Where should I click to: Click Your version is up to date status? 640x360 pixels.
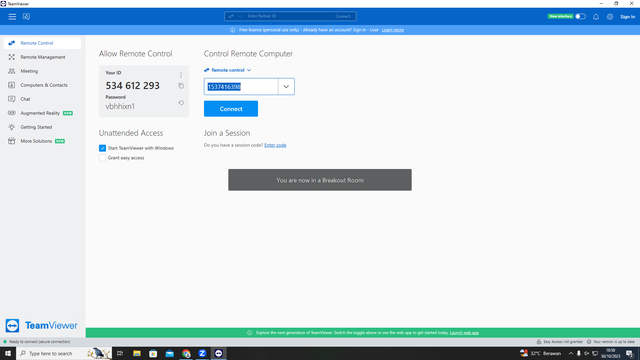pyautogui.click(x=611, y=342)
